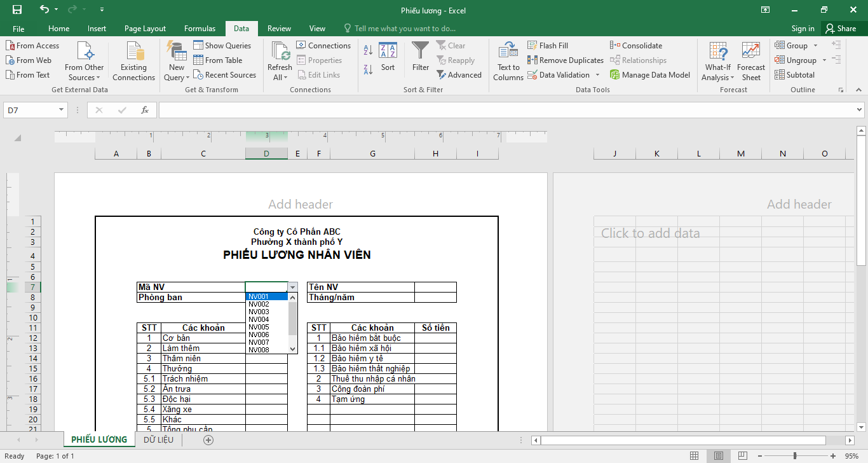This screenshot has height=463, width=868.
Task: Choose From Table option
Action: tap(217, 60)
